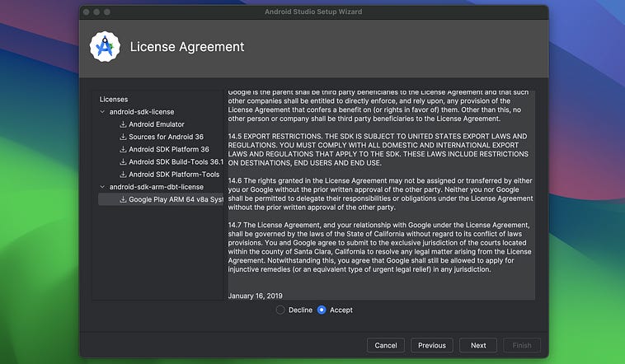Viewport: 625px width, 364px height.
Task: Select the Accept radio button
Action: pyautogui.click(x=322, y=310)
